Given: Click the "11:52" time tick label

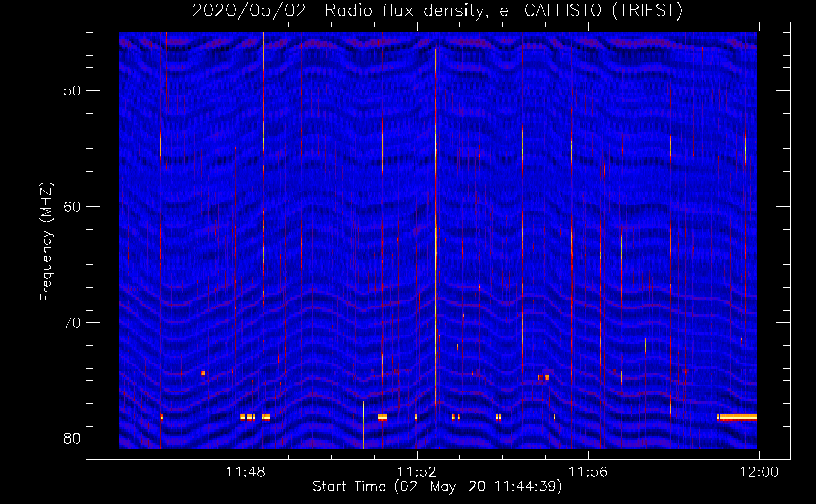Looking at the screenshot, I should (417, 472).
